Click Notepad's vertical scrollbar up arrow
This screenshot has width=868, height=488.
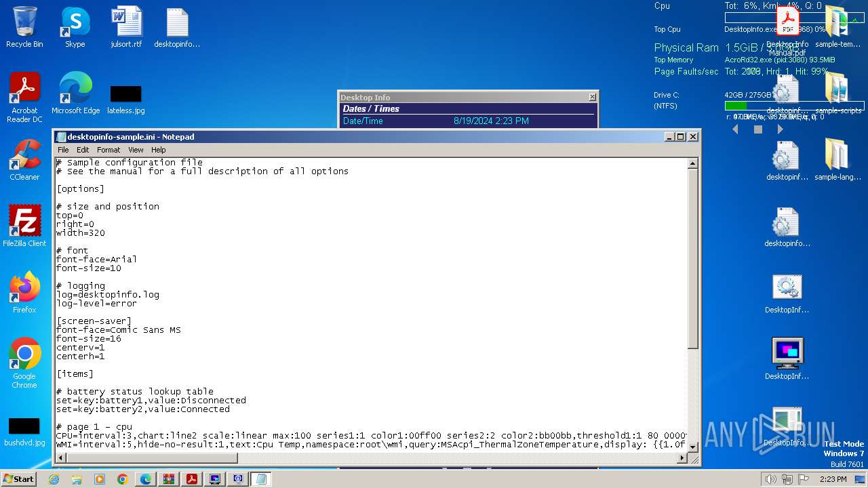pyautogui.click(x=693, y=163)
